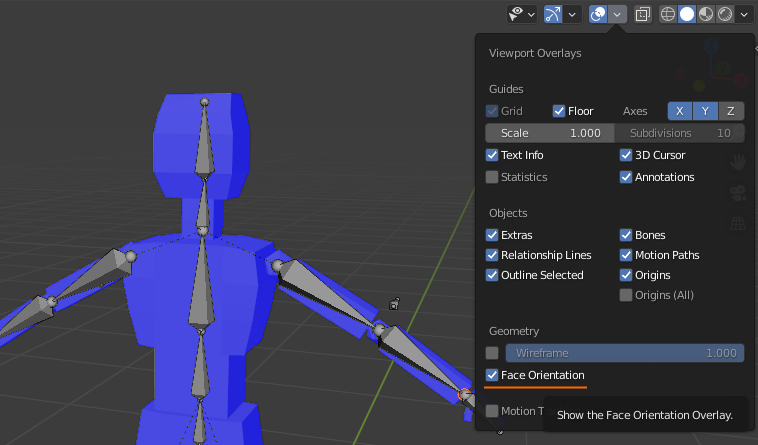
Task: Toggle the Z axis button
Action: click(731, 111)
